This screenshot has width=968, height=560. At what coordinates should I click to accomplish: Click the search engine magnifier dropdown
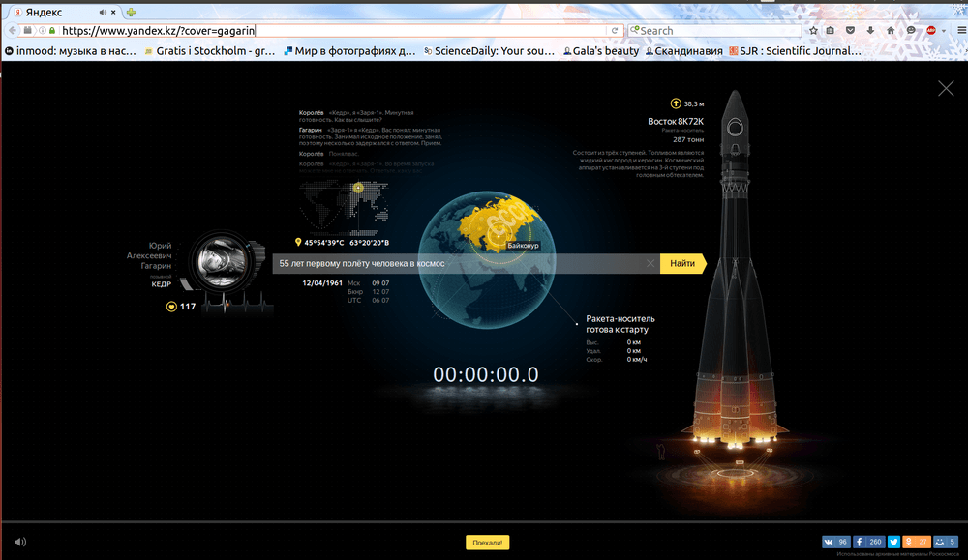(634, 30)
